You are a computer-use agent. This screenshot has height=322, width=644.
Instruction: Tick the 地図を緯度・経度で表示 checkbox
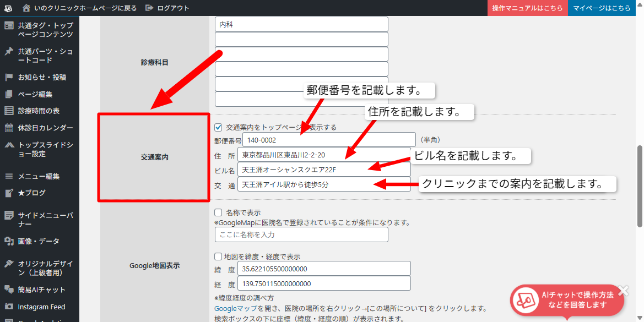218,256
